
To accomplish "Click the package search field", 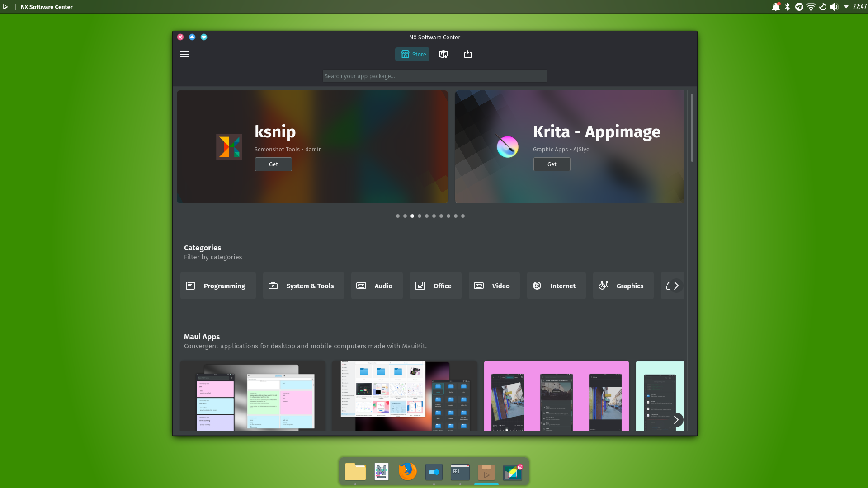I will pos(434,76).
